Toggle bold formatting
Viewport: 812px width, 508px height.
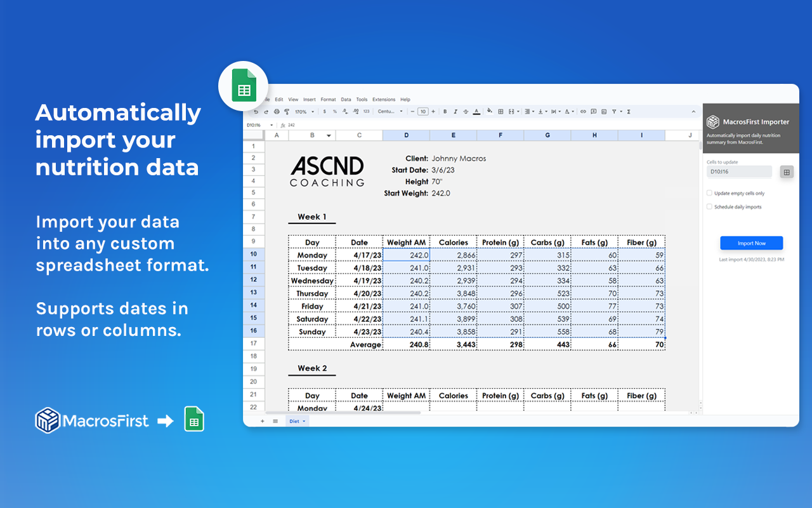445,112
